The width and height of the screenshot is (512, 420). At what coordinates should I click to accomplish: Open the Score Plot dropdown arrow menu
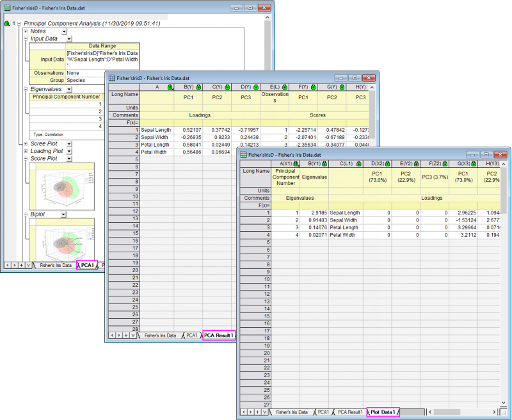[x=69, y=159]
